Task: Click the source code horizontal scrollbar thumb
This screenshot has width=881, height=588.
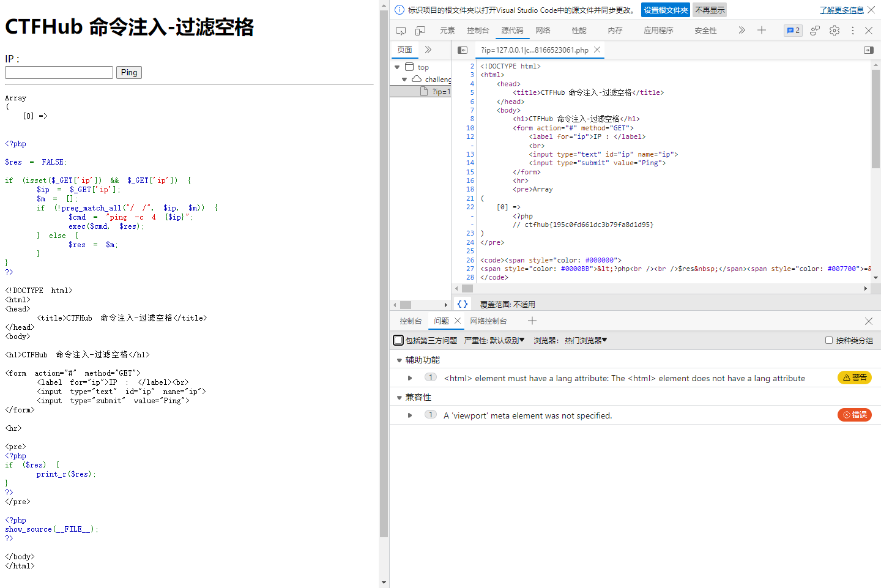Action: coord(467,288)
